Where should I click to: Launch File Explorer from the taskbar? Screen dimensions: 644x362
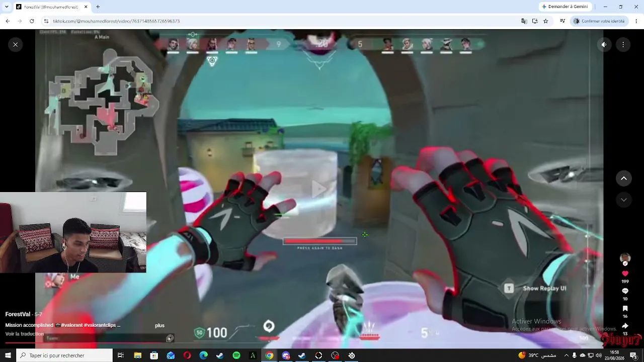[137, 355]
